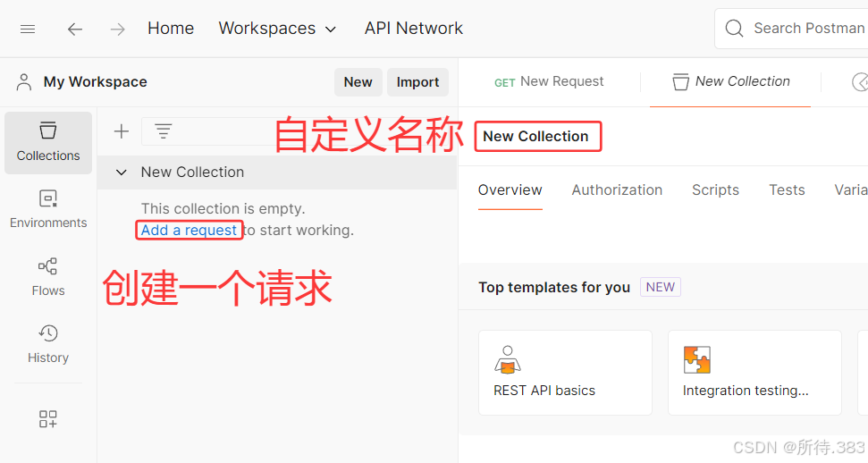Click the Import button

[x=418, y=82]
